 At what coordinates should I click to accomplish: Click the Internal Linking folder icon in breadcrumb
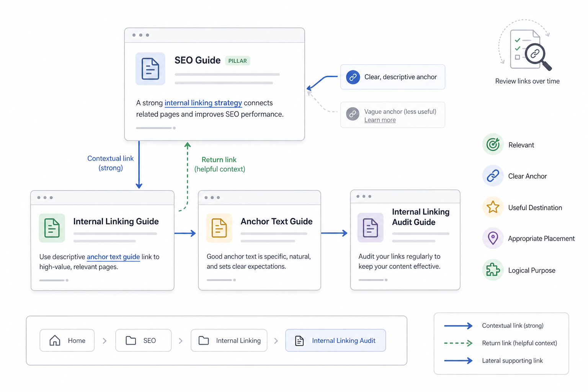tap(204, 340)
